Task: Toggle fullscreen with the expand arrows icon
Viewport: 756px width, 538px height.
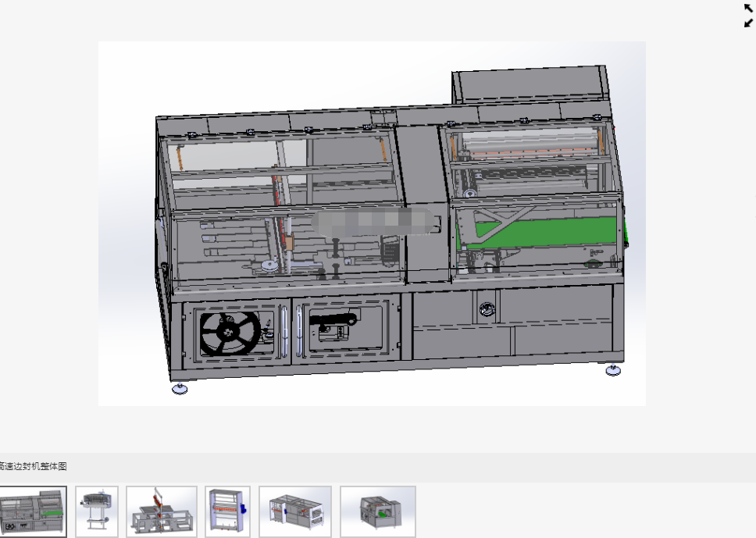Action: (748, 16)
